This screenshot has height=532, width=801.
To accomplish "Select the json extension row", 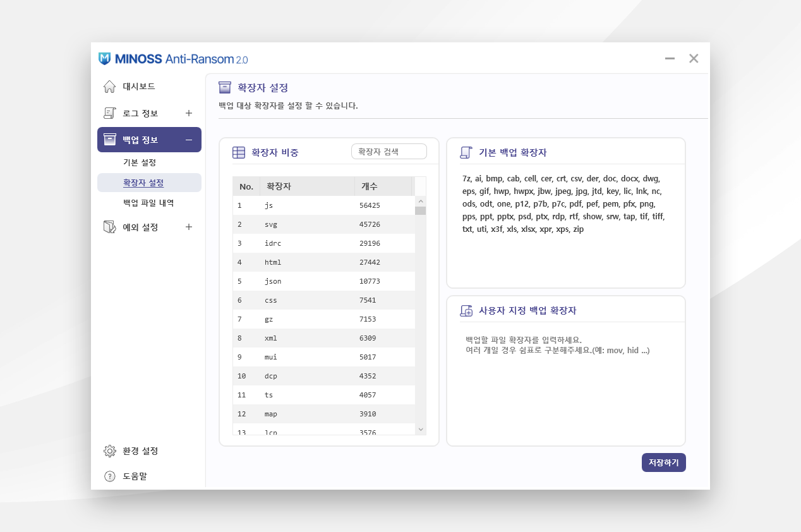I will pos(324,281).
